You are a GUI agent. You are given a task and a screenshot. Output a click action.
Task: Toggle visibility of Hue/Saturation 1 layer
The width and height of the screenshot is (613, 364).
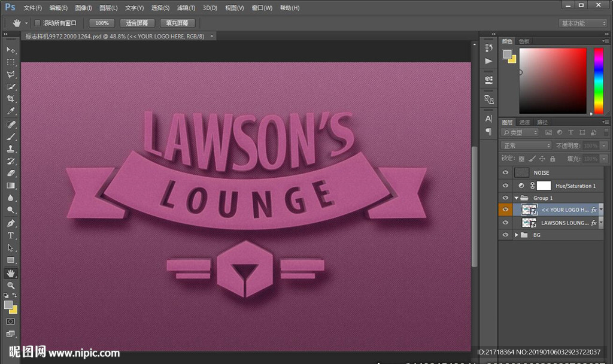(505, 186)
